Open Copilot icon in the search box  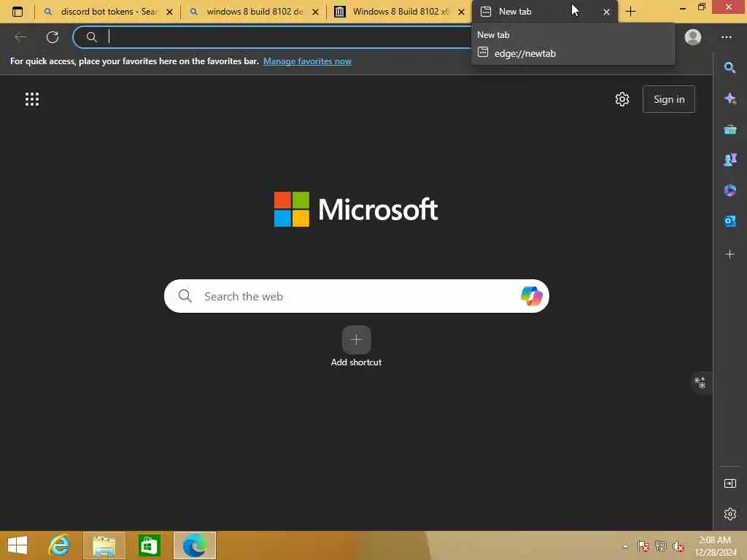coord(531,296)
